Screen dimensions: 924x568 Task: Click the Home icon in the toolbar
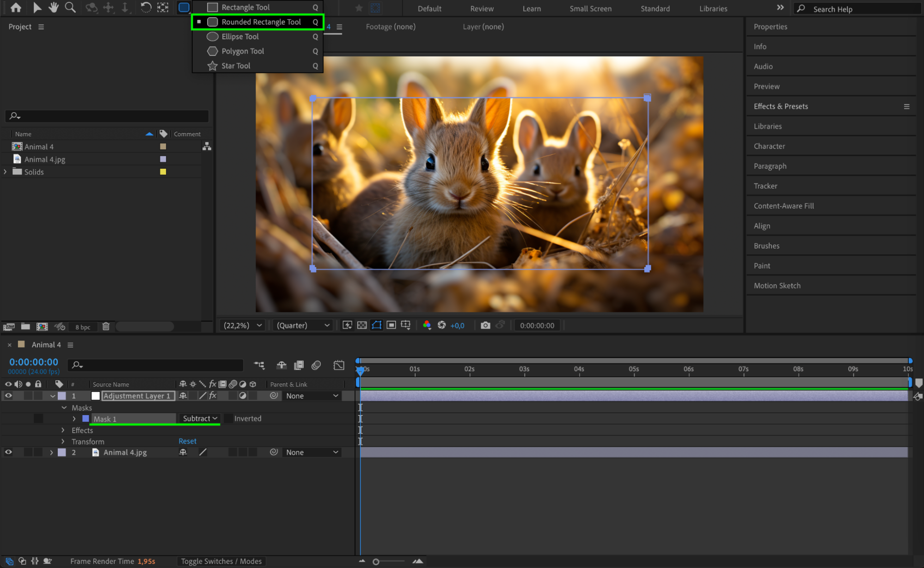coord(16,7)
